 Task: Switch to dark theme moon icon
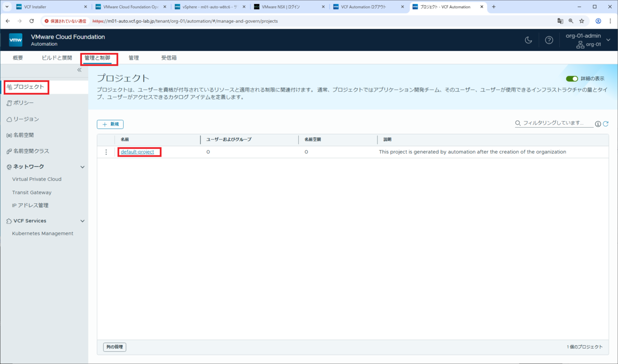coord(528,40)
